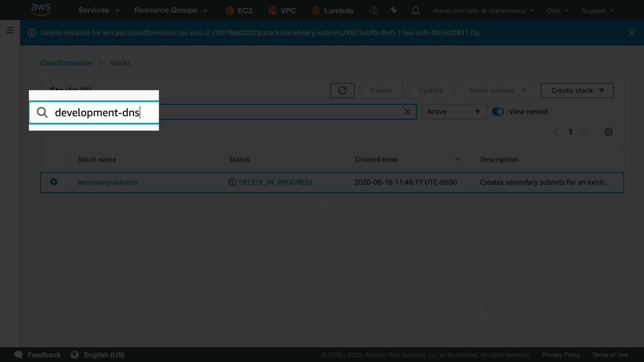Image resolution: width=644 pixels, height=362 pixels.
Task: Toggle the View nested switch
Action: pos(498,112)
